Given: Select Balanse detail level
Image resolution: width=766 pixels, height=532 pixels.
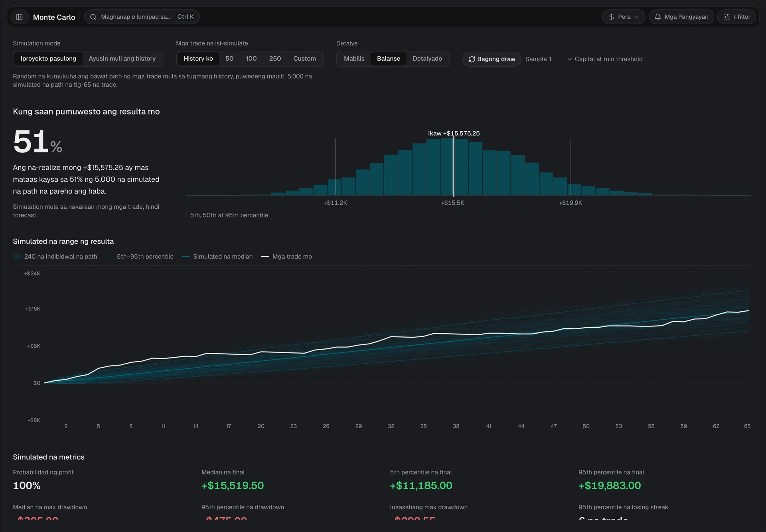Looking at the screenshot, I should [389, 59].
